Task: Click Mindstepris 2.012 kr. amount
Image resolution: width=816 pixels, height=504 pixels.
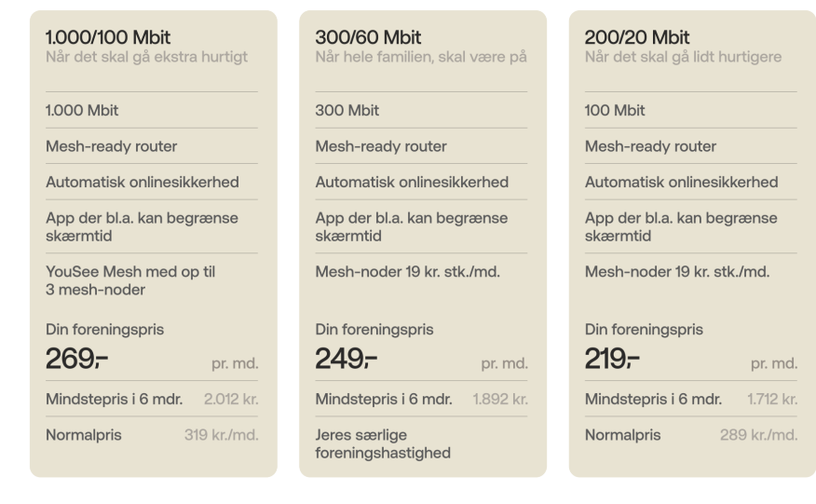Action: [x=231, y=400]
